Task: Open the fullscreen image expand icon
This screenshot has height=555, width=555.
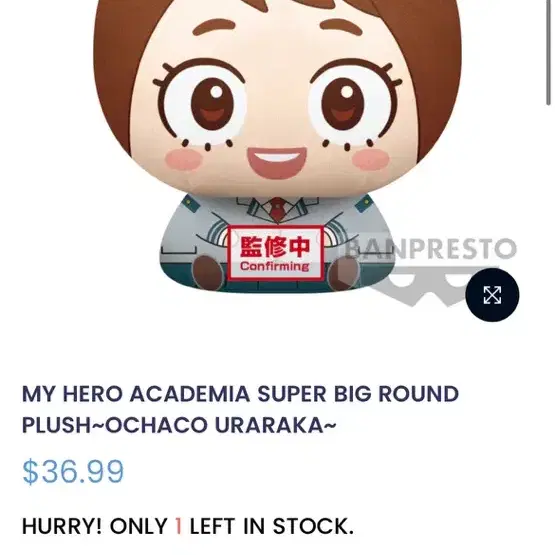Action: point(492,295)
